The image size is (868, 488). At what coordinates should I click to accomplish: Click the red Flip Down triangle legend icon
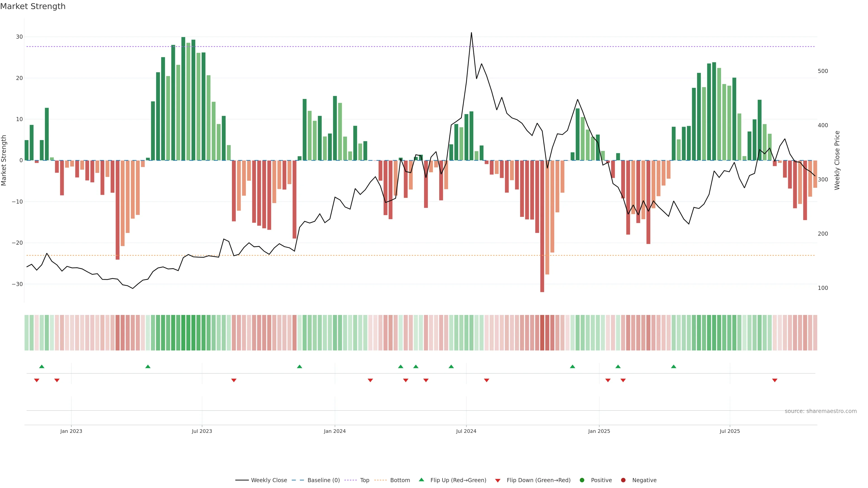point(498,481)
